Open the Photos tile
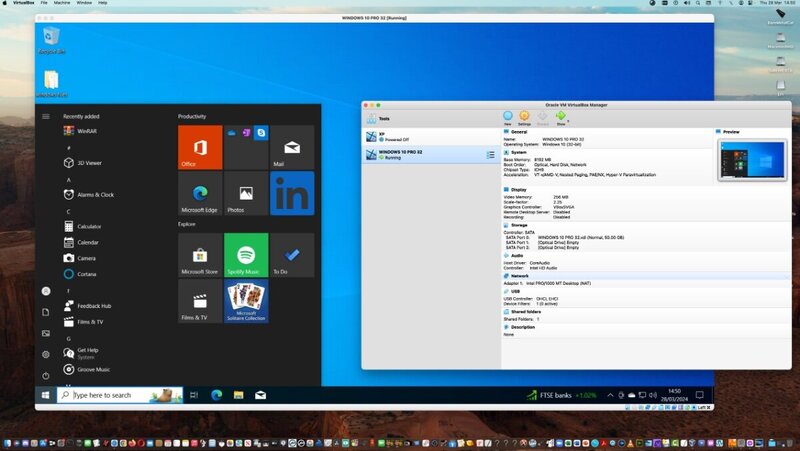Screen dimensions: 800x451 246,193
